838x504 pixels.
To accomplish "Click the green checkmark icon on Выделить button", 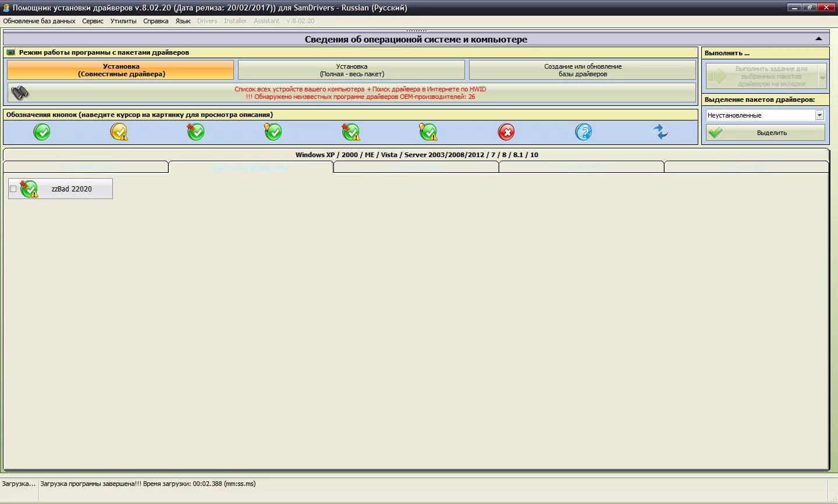I will [x=716, y=133].
